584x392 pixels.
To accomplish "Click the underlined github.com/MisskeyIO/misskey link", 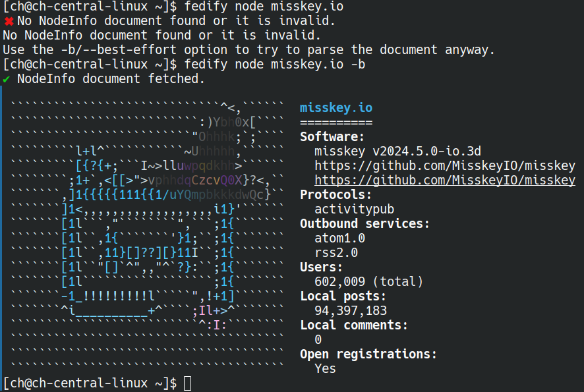I will [445, 180].
